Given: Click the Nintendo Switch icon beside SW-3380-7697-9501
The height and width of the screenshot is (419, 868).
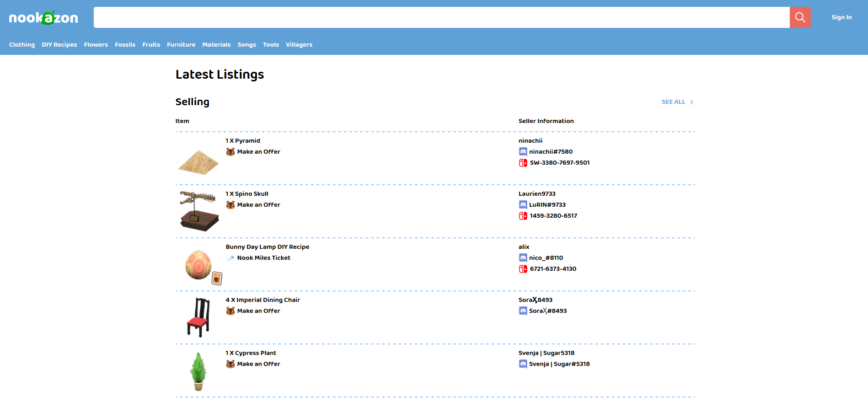Looking at the screenshot, I should coord(523,163).
